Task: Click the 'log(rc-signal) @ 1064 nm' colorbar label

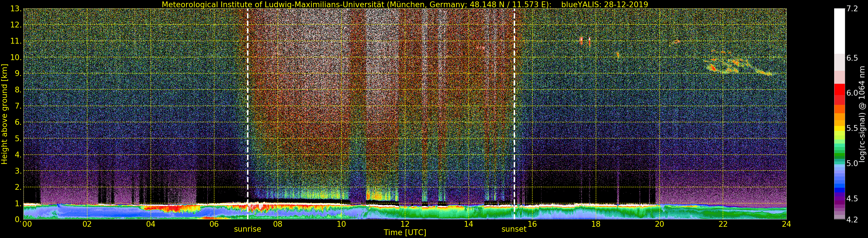Action: (862, 114)
